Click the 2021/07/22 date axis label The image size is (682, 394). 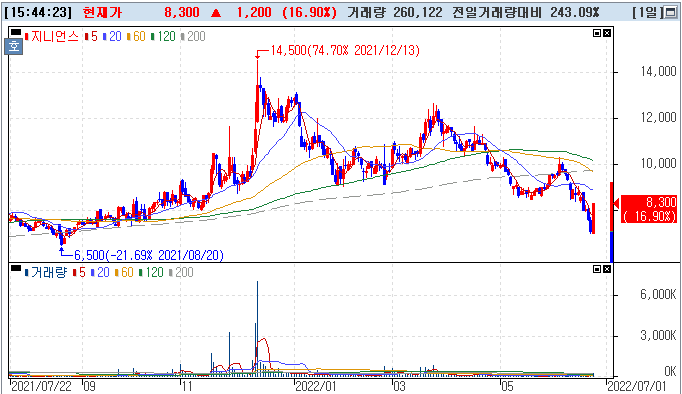(41, 386)
